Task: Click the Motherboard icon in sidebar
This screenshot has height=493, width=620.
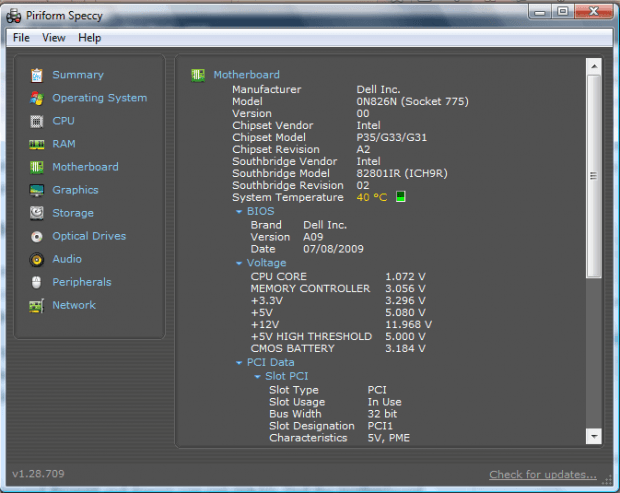Action: click(x=37, y=167)
